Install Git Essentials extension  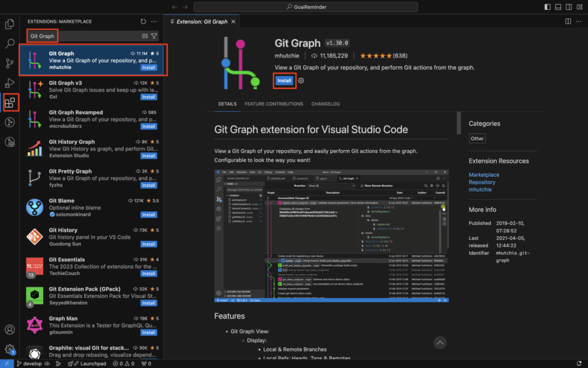pos(149,274)
